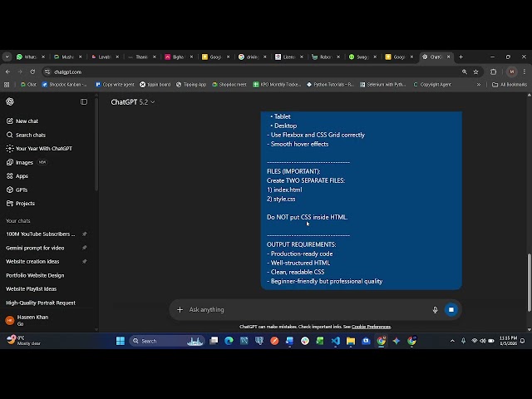The width and height of the screenshot is (532, 399).
Task: Switch to the Lovable browser tab
Action: [x=104, y=57]
